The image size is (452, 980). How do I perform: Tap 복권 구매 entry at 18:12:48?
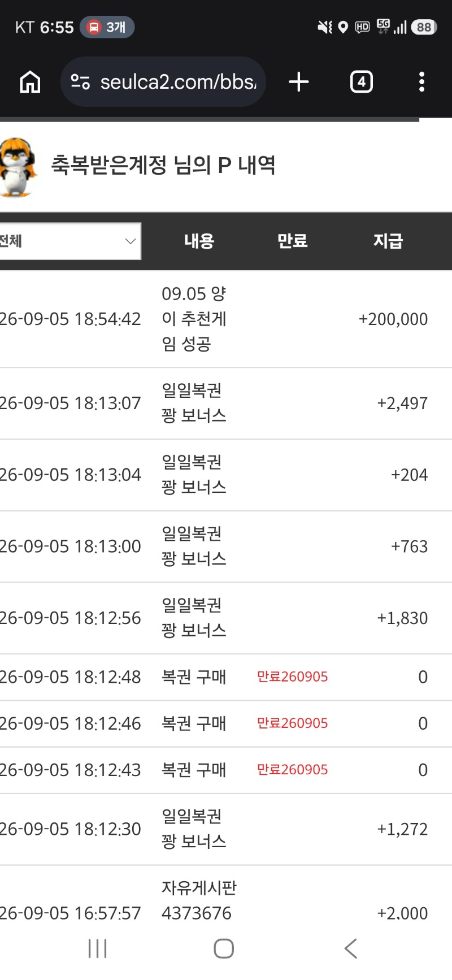[194, 677]
